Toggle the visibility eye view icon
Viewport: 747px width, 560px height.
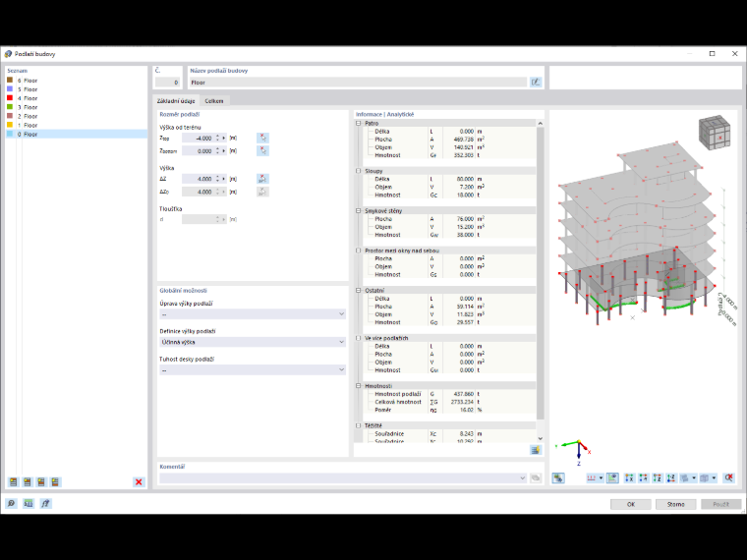[x=612, y=477]
